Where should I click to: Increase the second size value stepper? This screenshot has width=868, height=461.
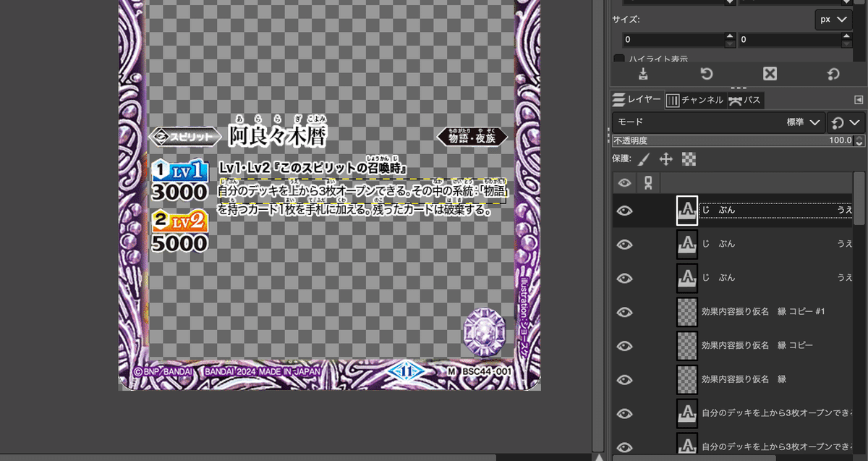[847, 35]
